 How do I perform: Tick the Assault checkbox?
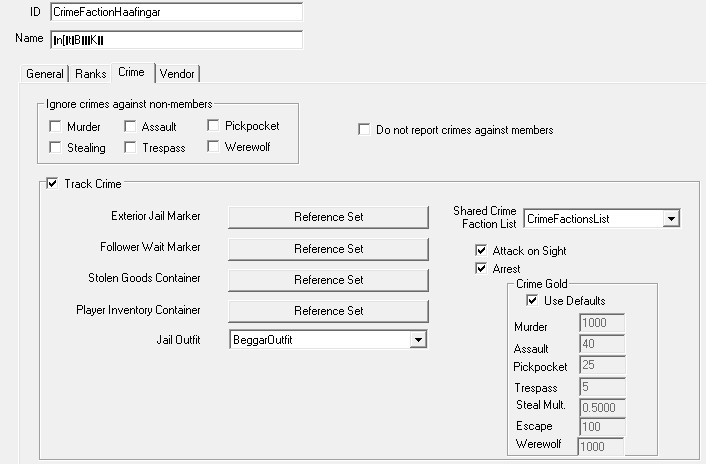pos(130,127)
